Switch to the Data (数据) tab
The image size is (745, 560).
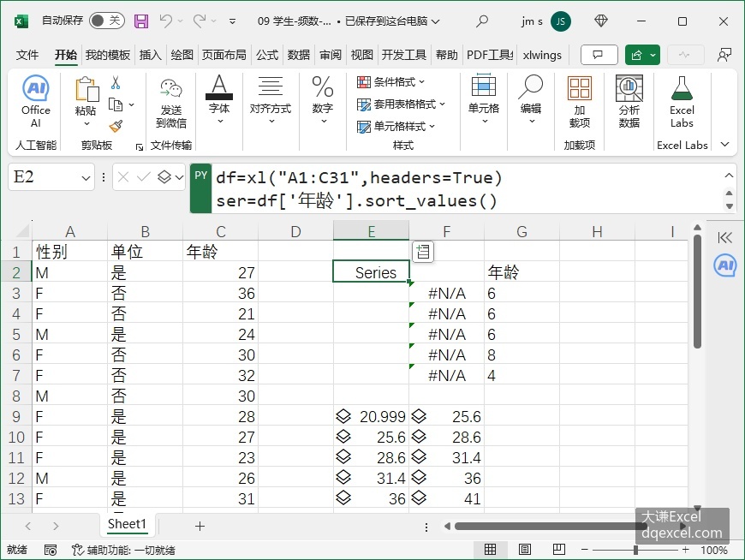pyautogui.click(x=298, y=55)
